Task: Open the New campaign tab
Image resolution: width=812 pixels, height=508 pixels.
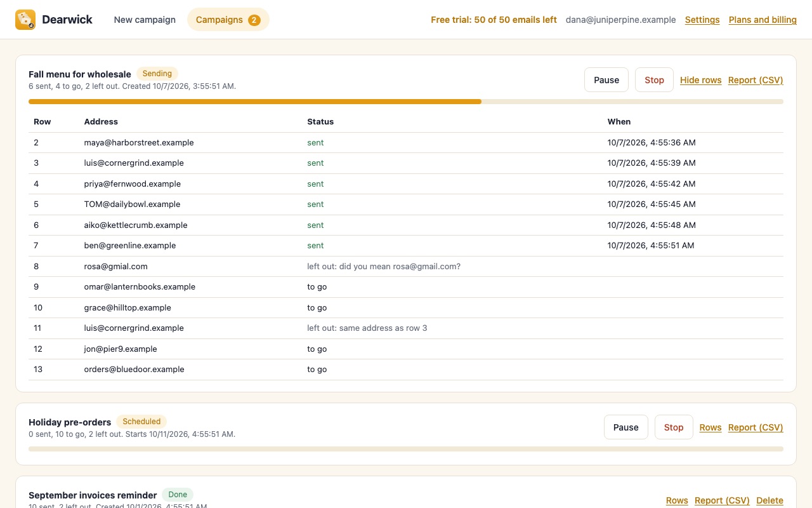Action: tap(145, 20)
